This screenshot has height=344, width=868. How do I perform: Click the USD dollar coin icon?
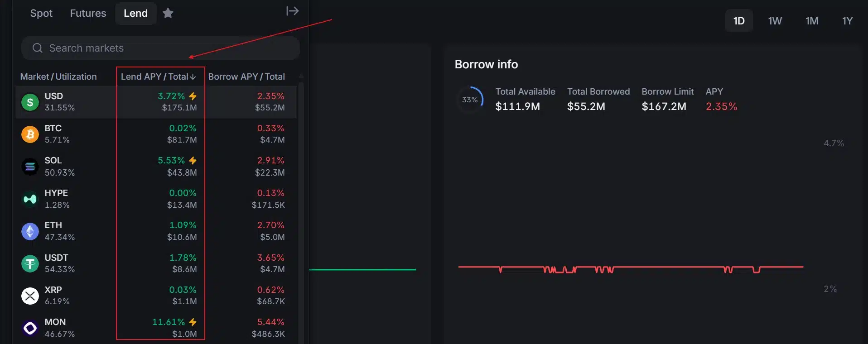tap(30, 102)
